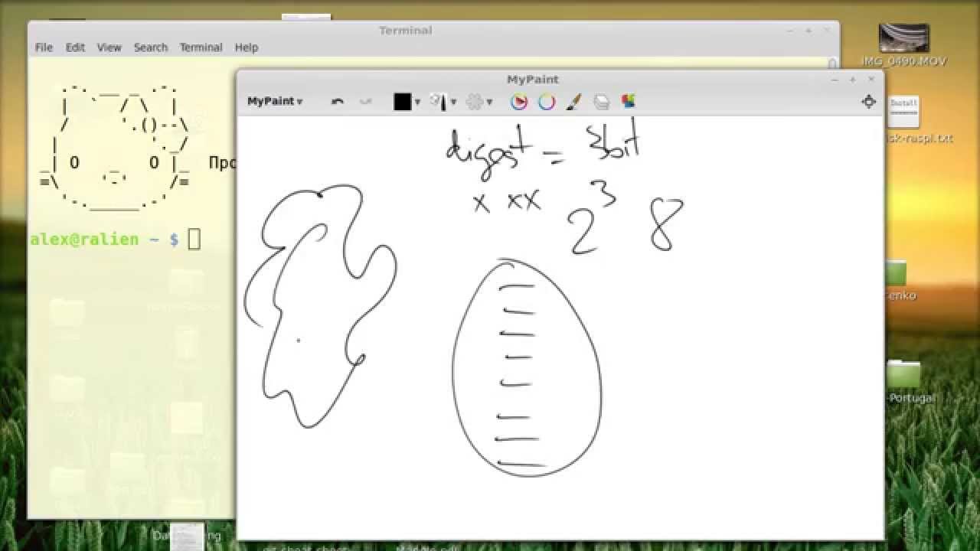Toggle fullscreen with the crosshair icon
The image size is (980, 551).
click(x=869, y=102)
